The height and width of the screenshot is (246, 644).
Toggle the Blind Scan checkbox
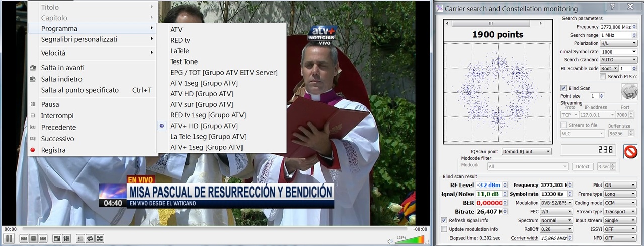[563, 88]
